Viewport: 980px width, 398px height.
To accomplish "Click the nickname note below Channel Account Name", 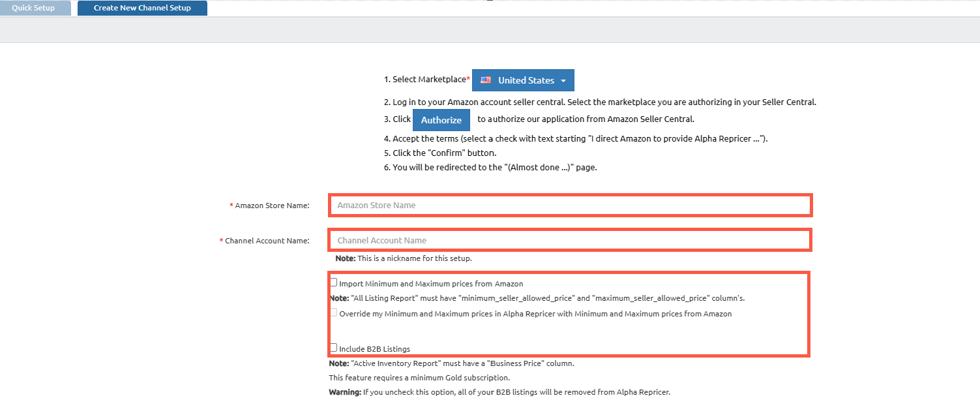I will (x=403, y=258).
